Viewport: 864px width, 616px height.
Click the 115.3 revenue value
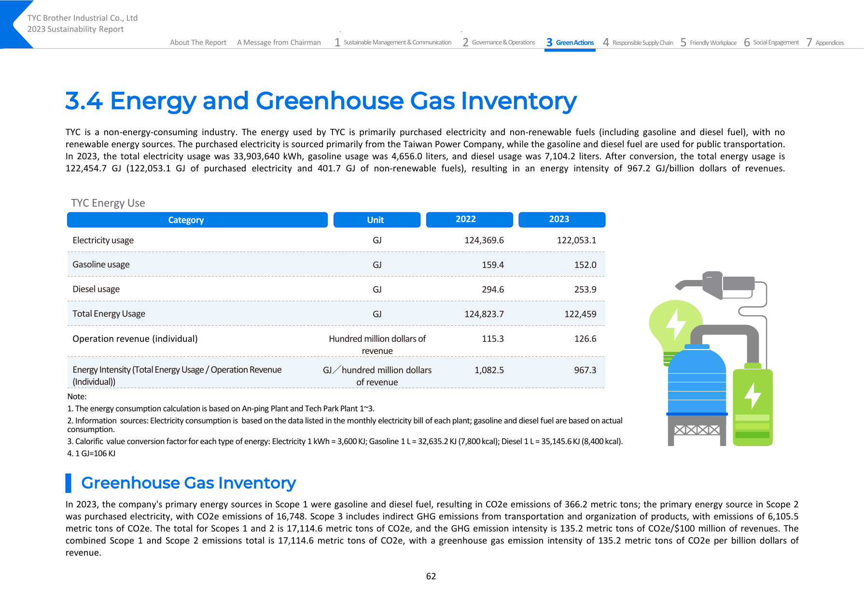point(493,339)
